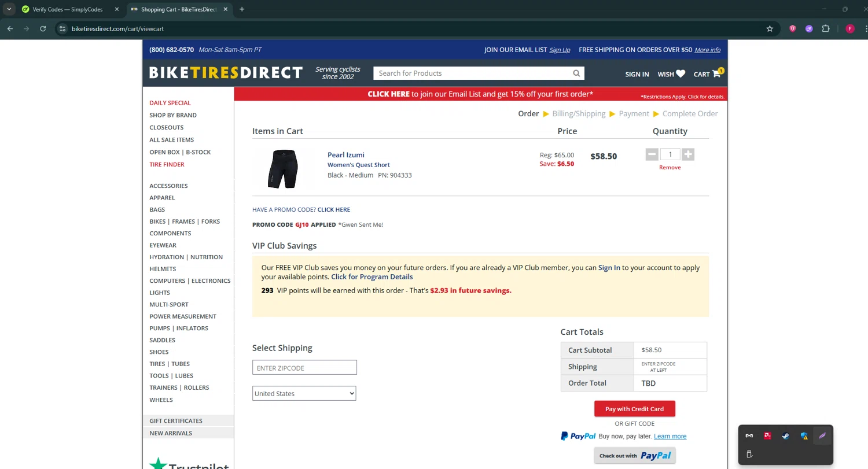Open Pearl Izumi product link
868x469 pixels.
coord(345,154)
